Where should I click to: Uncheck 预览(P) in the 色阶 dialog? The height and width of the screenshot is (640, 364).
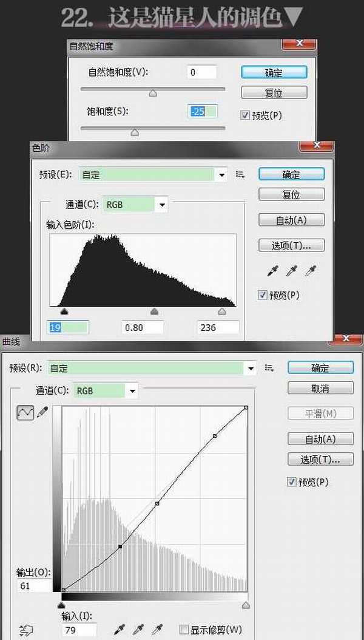tap(263, 295)
